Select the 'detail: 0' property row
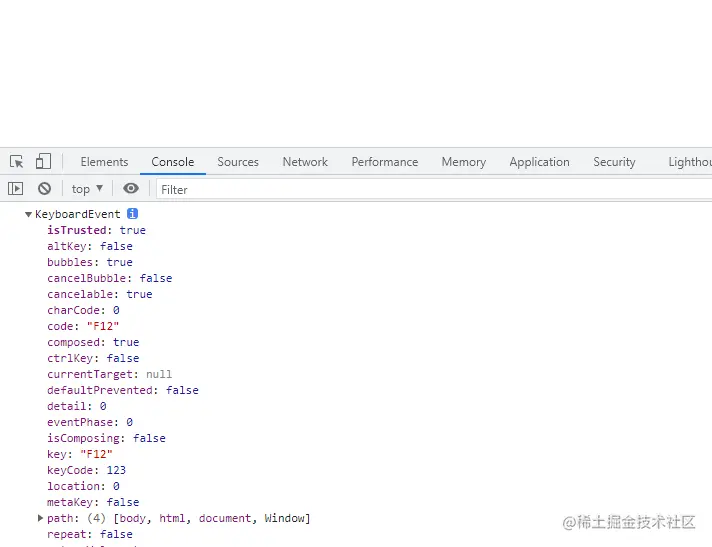 [77, 406]
